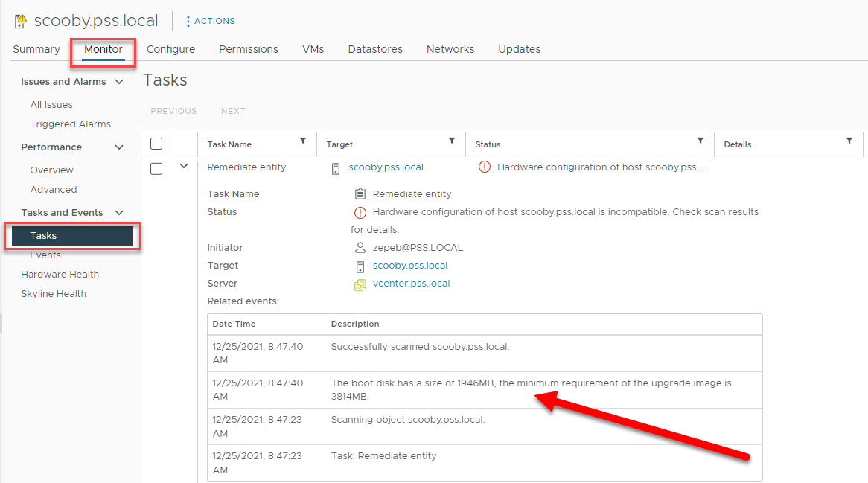Click the warning icon beside scooby.pss.local title
This screenshot has height=483, width=868.
(20, 20)
